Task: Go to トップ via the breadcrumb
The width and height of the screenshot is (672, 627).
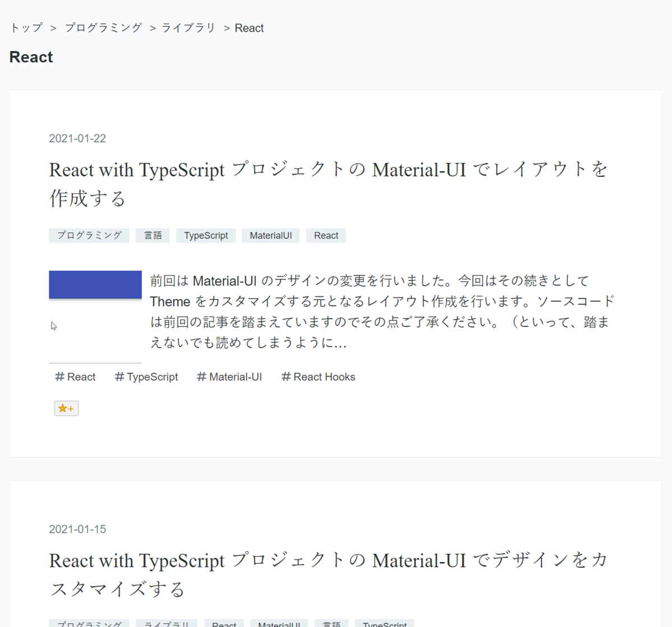Action: point(25,27)
